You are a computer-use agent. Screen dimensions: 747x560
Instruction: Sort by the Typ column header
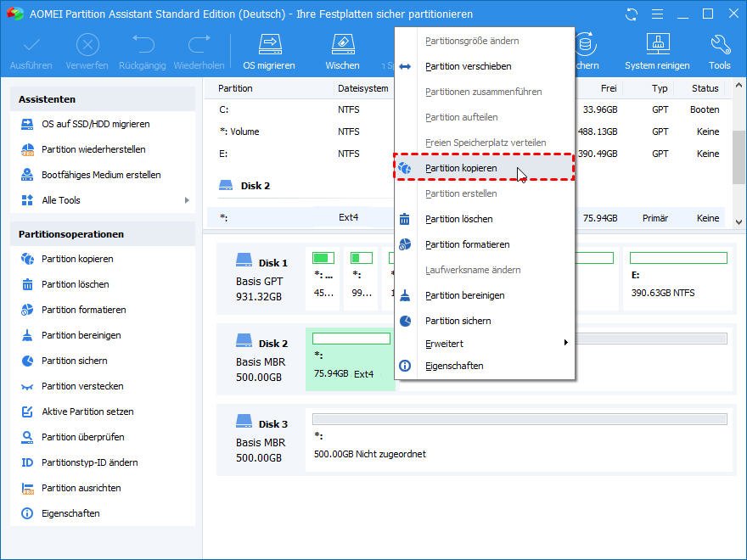pyautogui.click(x=660, y=88)
